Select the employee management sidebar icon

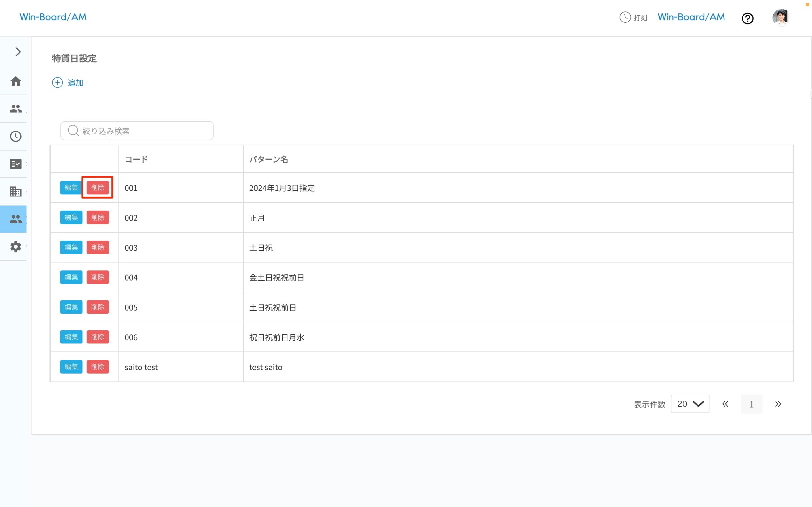click(15, 108)
